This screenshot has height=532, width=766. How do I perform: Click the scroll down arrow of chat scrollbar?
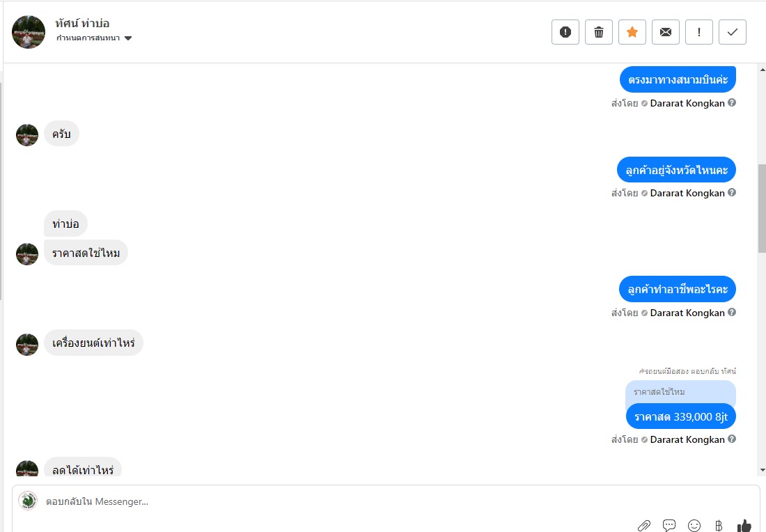pos(761,470)
